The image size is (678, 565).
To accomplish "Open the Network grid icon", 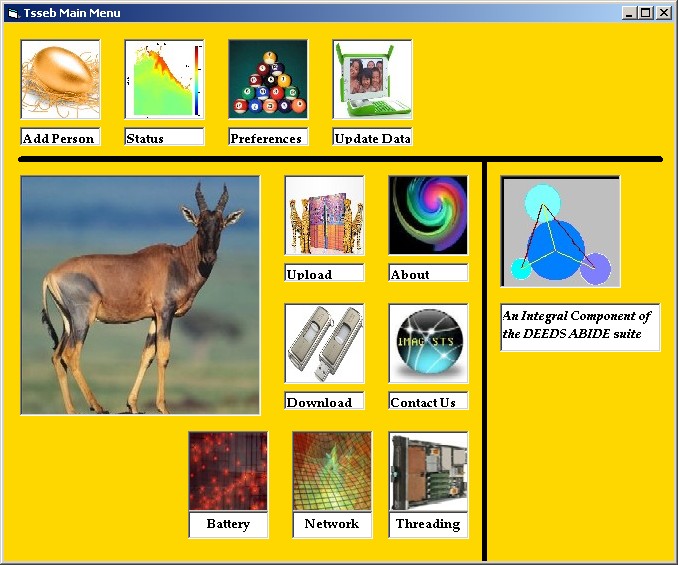I will click(332, 471).
